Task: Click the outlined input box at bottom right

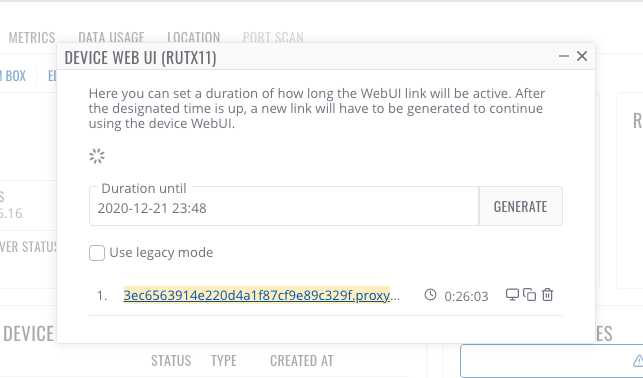Action: click(552, 361)
